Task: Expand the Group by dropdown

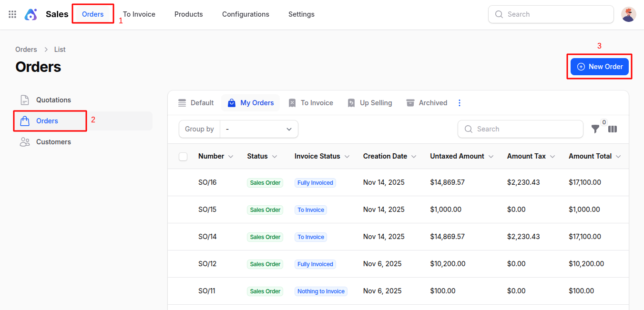Action: pos(259,129)
